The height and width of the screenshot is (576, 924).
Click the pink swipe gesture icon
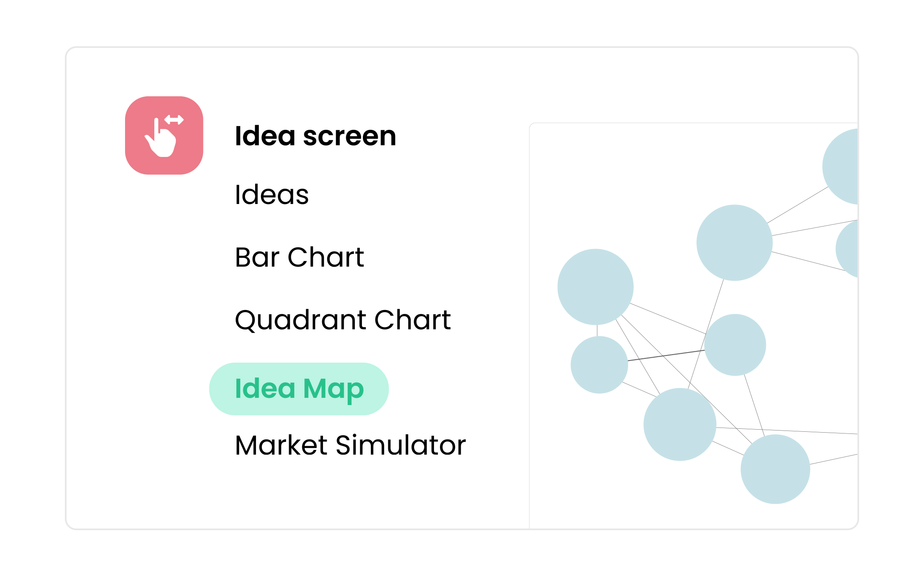(164, 135)
